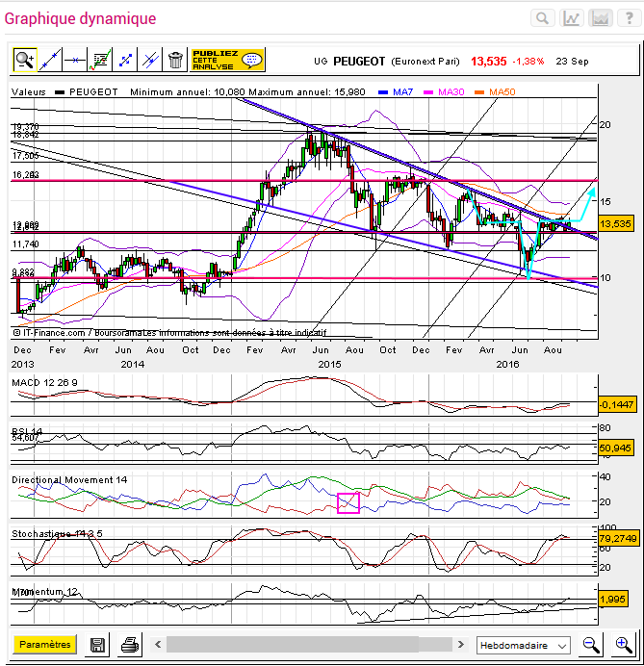Click the 13,535 price in header

point(488,62)
